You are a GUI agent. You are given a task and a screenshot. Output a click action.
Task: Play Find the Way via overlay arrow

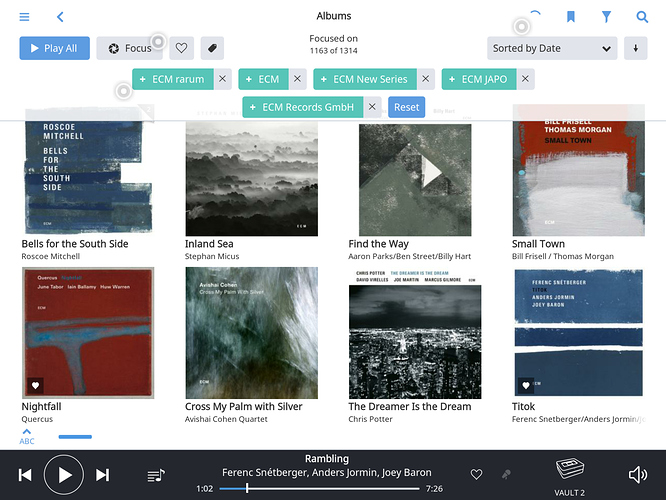click(x=432, y=172)
